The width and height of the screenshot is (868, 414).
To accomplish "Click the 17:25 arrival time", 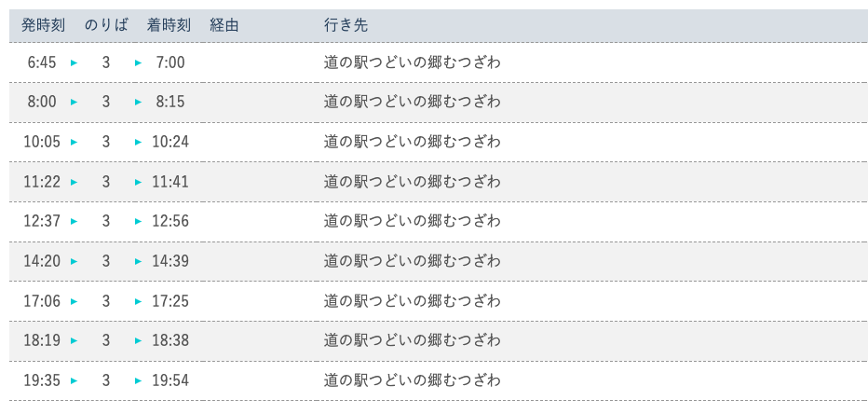I will tap(170, 301).
